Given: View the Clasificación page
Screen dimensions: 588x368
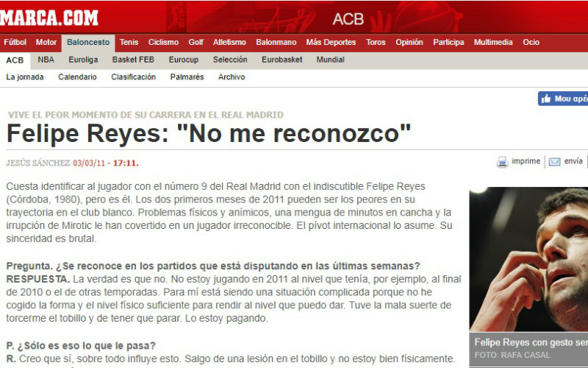Looking at the screenshot, I should (x=133, y=77).
